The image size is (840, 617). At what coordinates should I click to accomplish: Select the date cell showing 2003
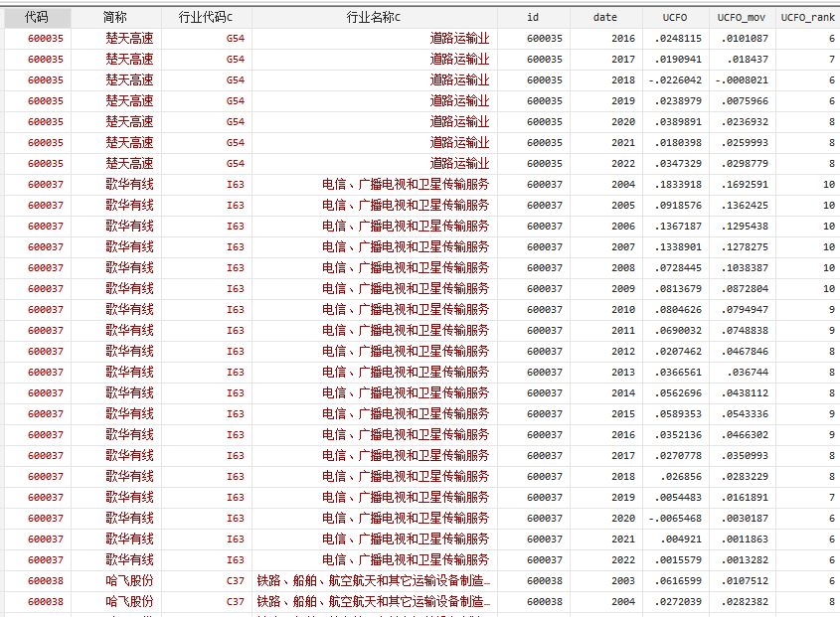622,580
